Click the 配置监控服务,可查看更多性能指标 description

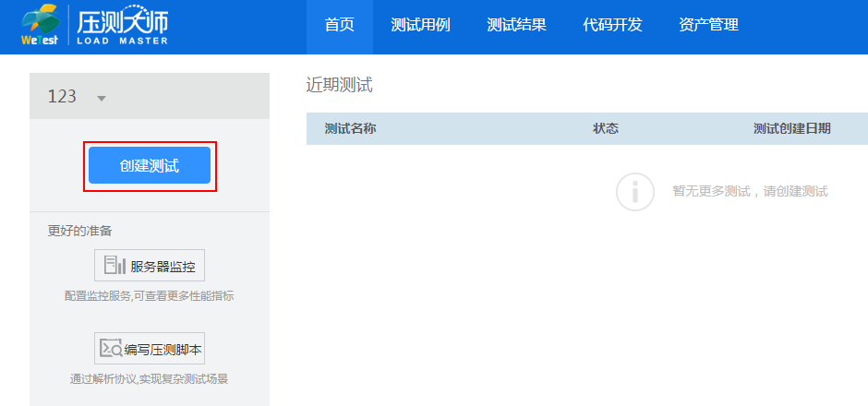point(149,296)
